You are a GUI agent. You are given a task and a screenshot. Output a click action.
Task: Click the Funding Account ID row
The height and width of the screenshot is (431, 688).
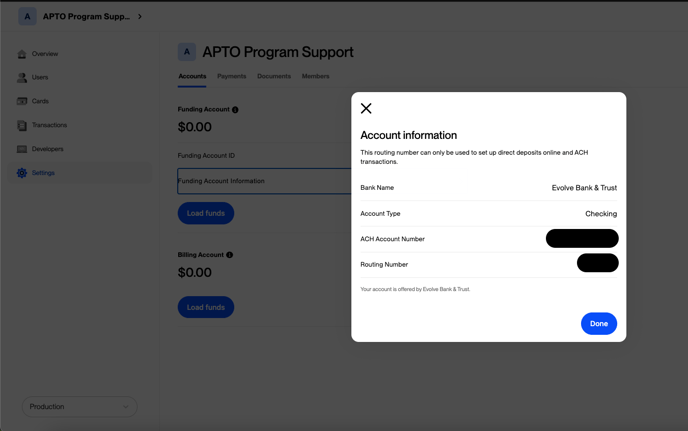(x=264, y=155)
